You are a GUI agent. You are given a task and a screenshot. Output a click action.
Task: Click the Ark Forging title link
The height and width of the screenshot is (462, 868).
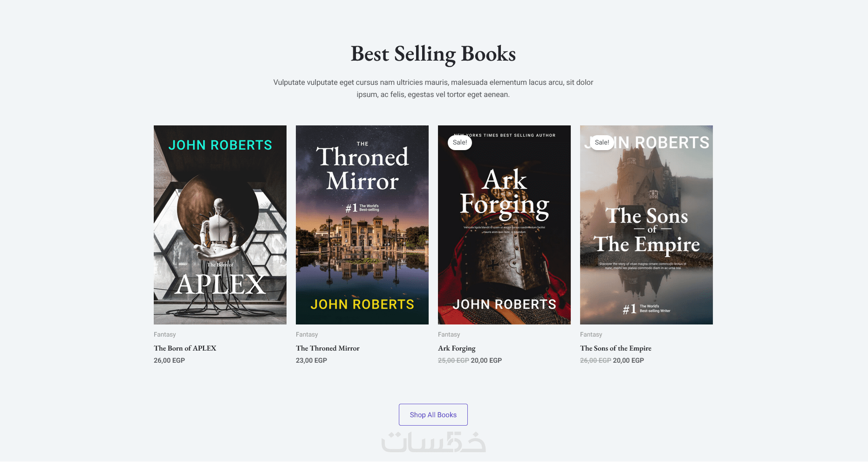[457, 348]
